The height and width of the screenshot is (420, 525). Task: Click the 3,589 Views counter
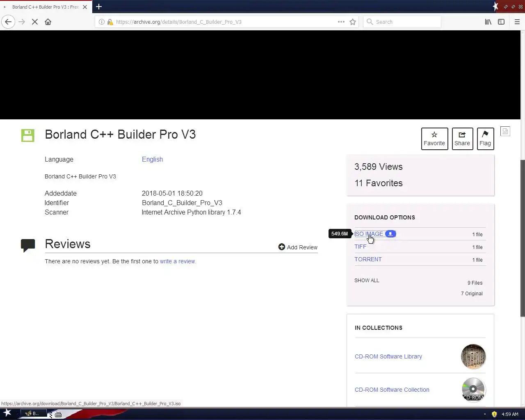pyautogui.click(x=379, y=167)
